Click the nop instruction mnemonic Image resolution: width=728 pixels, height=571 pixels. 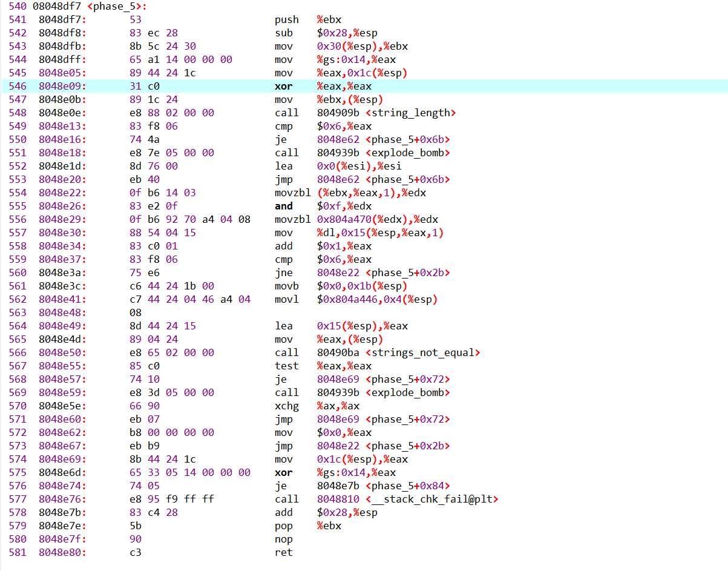[x=283, y=539]
